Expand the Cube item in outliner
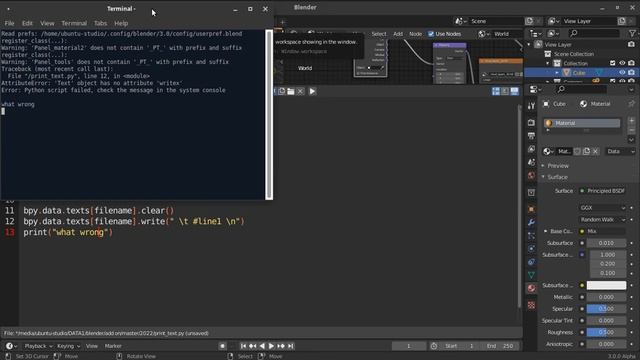This screenshot has height=360, width=640. [x=557, y=73]
